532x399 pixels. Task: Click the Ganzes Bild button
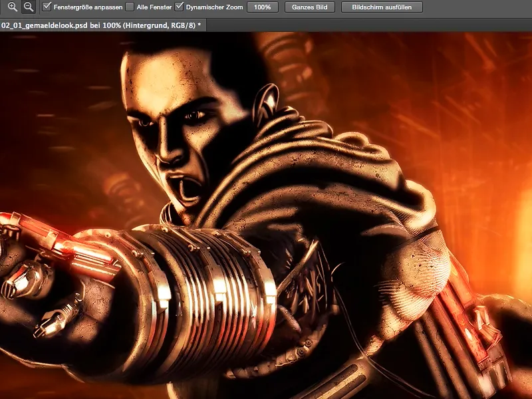pos(310,7)
